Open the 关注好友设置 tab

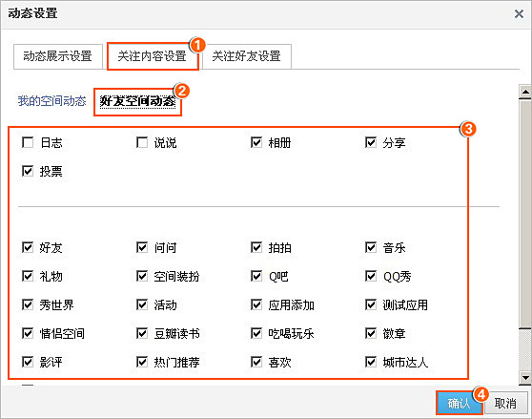[x=247, y=56]
